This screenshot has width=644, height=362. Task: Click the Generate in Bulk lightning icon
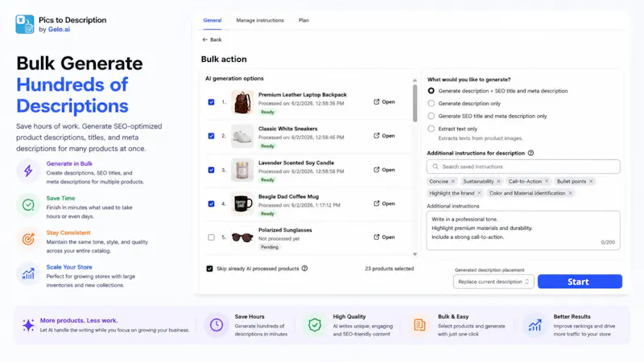coord(28,171)
